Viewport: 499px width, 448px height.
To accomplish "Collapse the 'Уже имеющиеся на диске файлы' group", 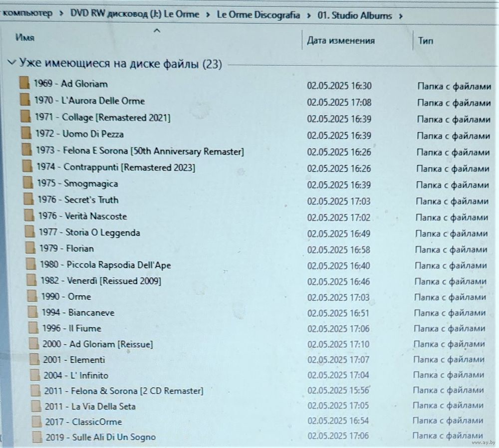I will pos(11,62).
